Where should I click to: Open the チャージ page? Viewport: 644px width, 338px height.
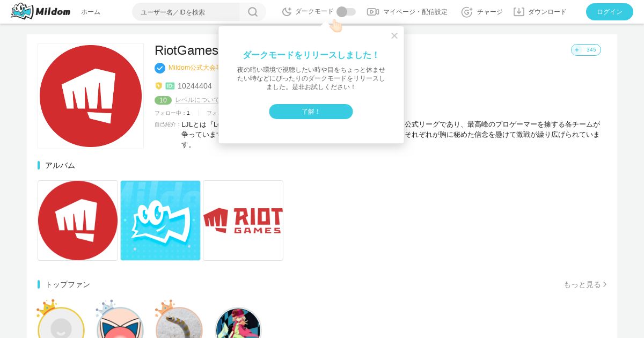pos(490,12)
